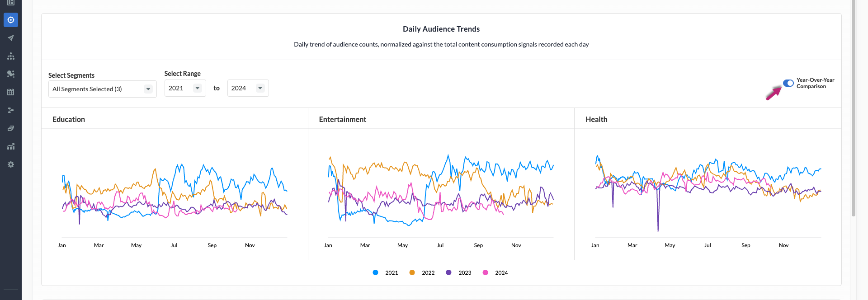The image size is (868, 300).
Task: Toggle Year-Over-Year Comparison switch
Action: (788, 83)
